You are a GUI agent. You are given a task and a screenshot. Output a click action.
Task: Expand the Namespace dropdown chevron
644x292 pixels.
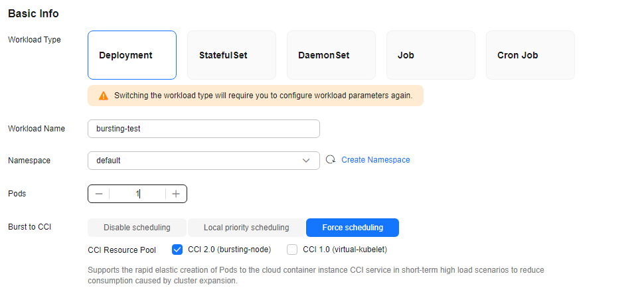(x=306, y=161)
